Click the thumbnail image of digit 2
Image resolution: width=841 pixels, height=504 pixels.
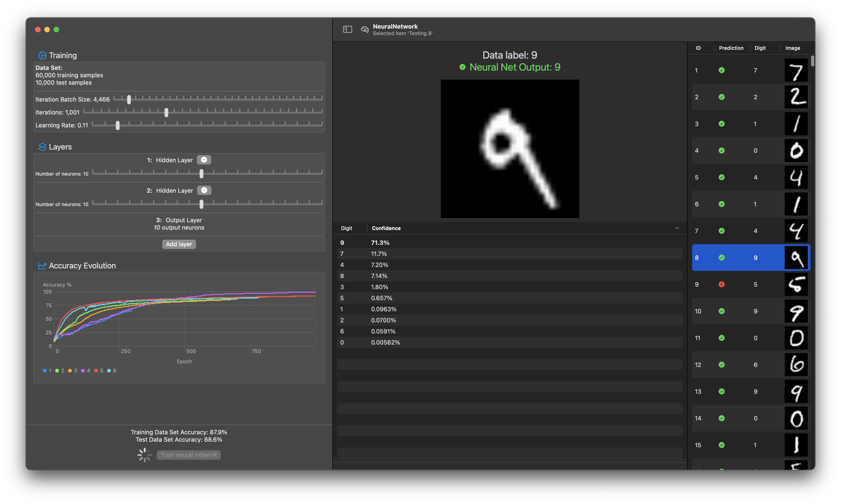[796, 97]
